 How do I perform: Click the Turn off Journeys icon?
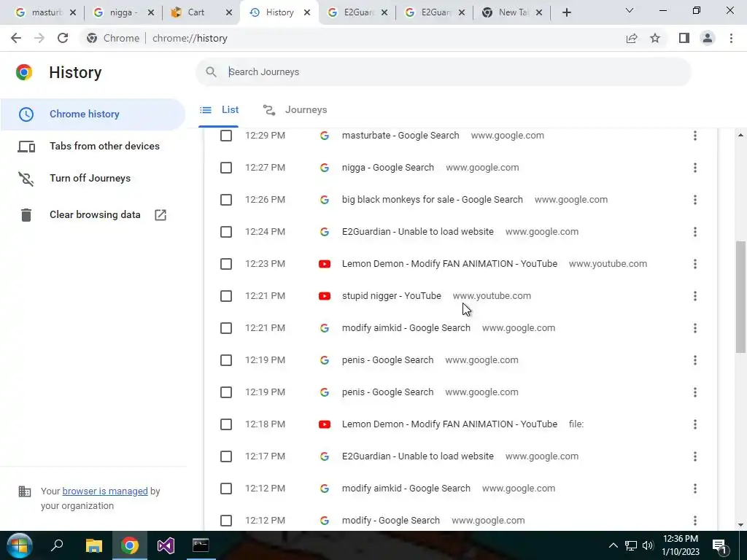click(x=26, y=178)
